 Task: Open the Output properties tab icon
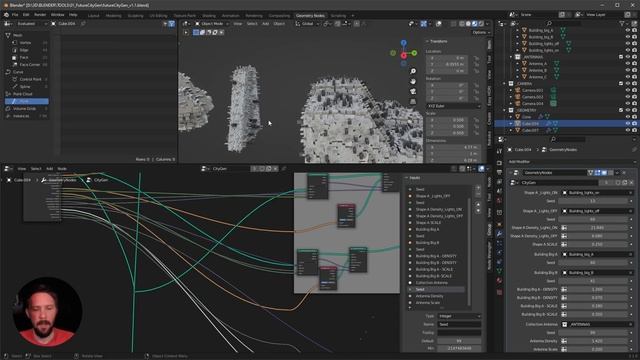500,172
